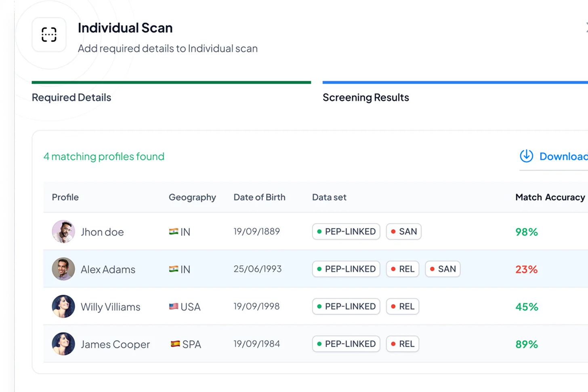The image size is (588, 392).
Task: Click the Download link
Action: coord(563,156)
